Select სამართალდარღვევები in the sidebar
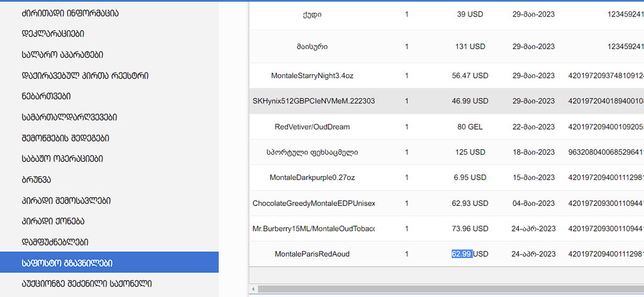Viewport: 644px width, 297px height. click(69, 117)
